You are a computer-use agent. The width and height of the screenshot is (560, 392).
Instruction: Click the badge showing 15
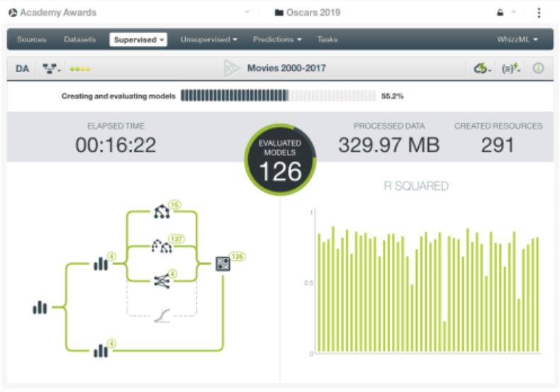pos(174,205)
